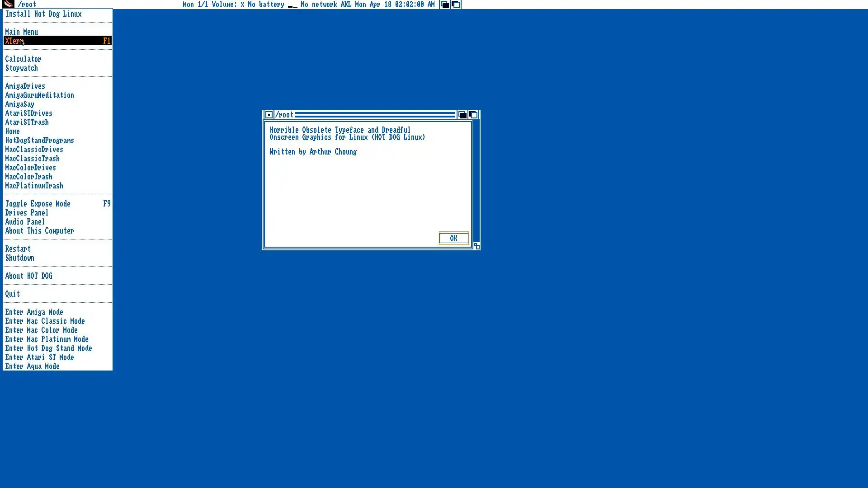Click the dialog's bring-to-front gadget
Screen dimensions: 868x488
(x=473, y=115)
